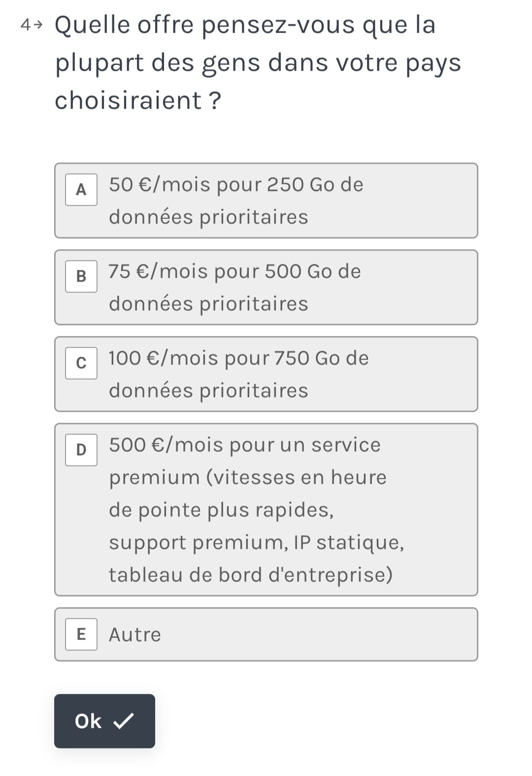The image size is (532, 776).
Task: Pick the 100 €/mois for 750 Go offer
Action: click(266, 374)
